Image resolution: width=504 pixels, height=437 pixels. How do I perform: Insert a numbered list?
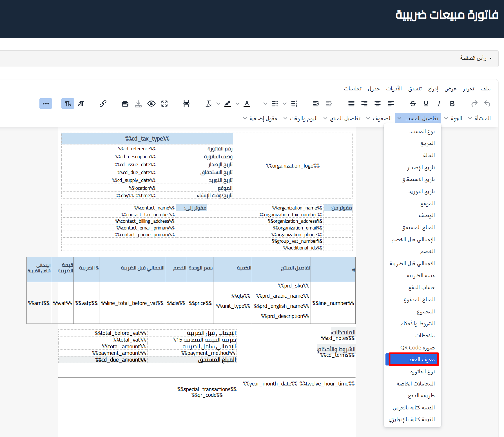pos(294,104)
